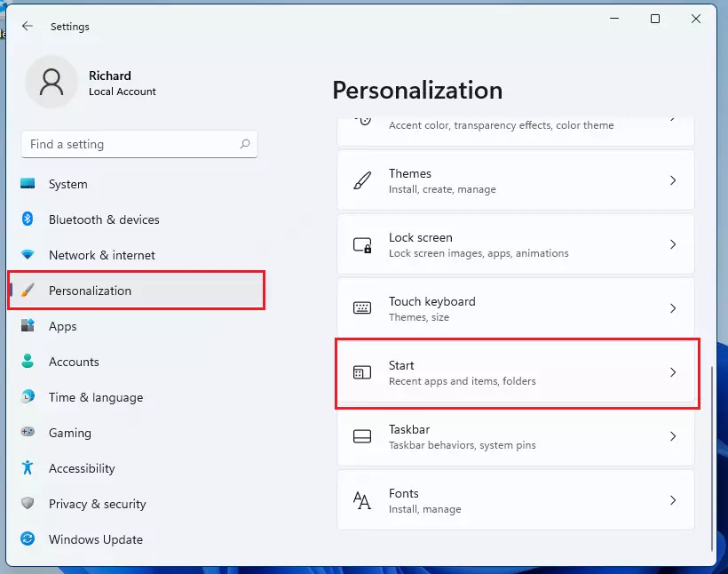Click the Lock screen icon
728x574 pixels.
click(x=362, y=244)
